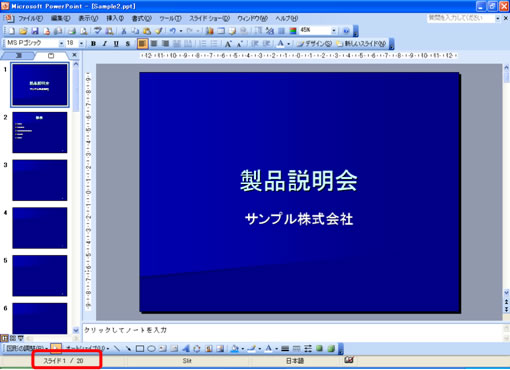Select the Oval drawing tool
510x370 pixels.
coord(151,349)
